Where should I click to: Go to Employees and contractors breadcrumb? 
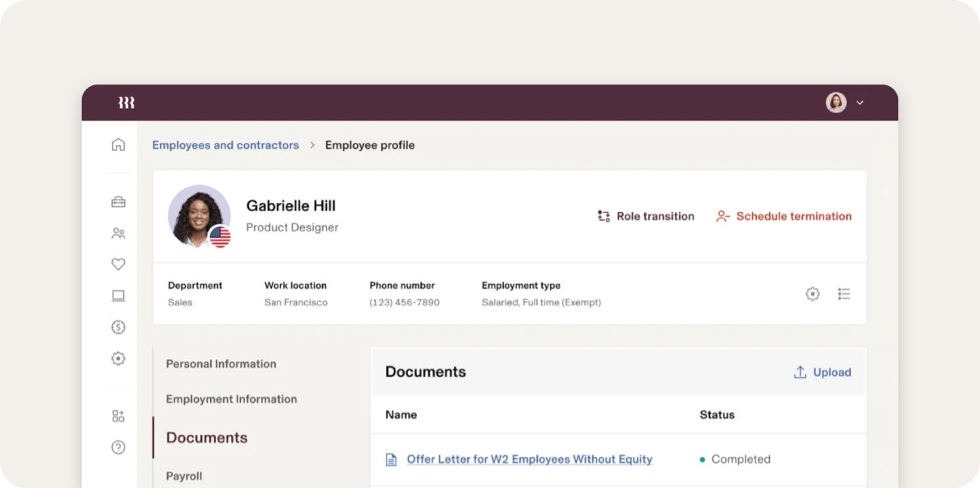point(226,145)
